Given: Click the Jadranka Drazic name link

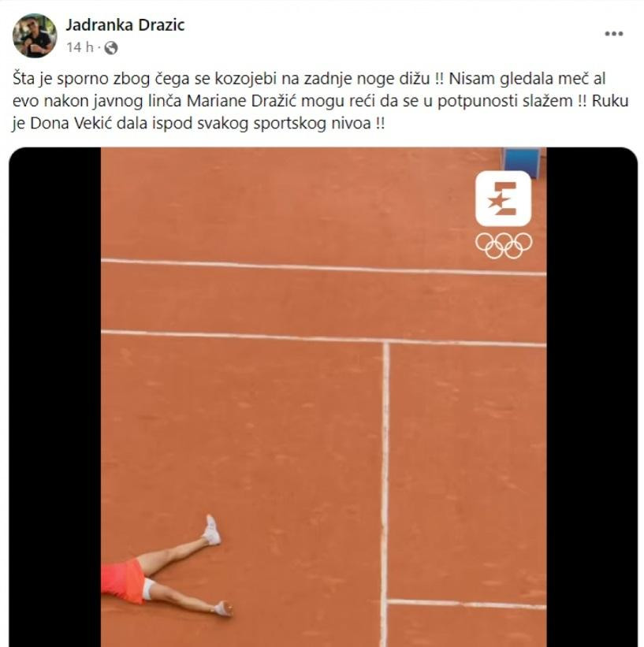Looking at the screenshot, I should point(125,25).
